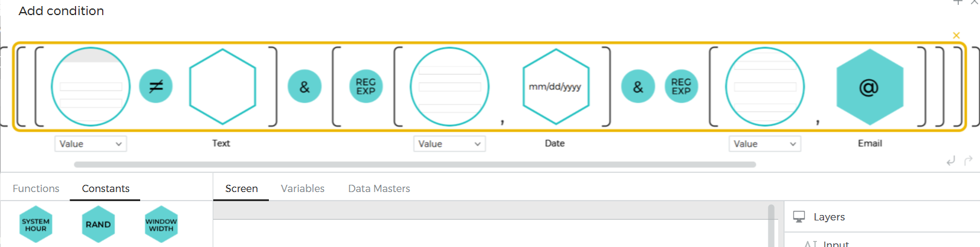Click the redo arrow below the expression
The image size is (980, 247).
[968, 161]
